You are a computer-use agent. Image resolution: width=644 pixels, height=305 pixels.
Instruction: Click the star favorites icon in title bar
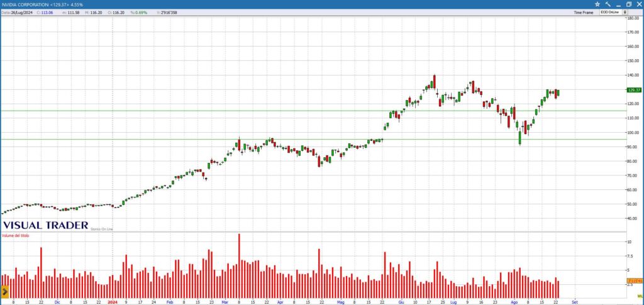pyautogui.click(x=597, y=4)
